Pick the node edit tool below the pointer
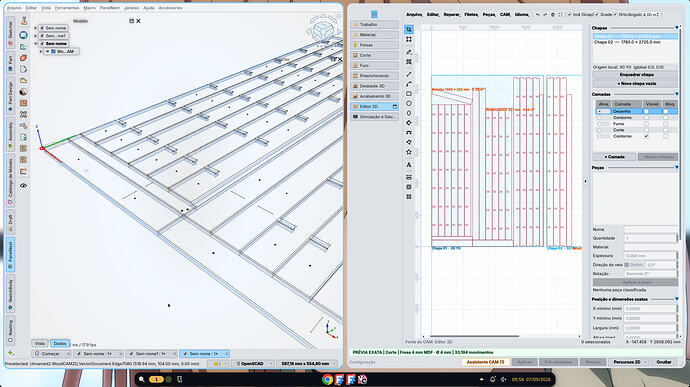 click(x=409, y=40)
